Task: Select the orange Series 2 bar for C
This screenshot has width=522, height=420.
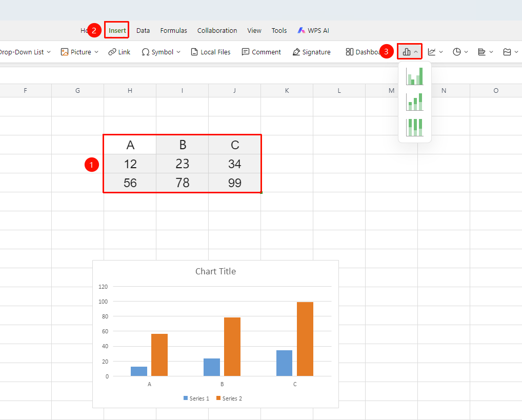Action: click(x=305, y=339)
